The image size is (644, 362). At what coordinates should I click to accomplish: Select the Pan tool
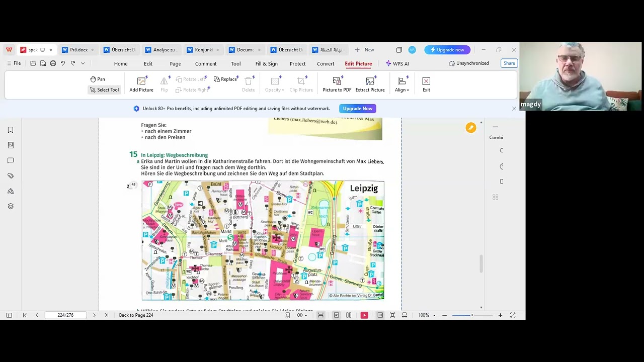[98, 79]
